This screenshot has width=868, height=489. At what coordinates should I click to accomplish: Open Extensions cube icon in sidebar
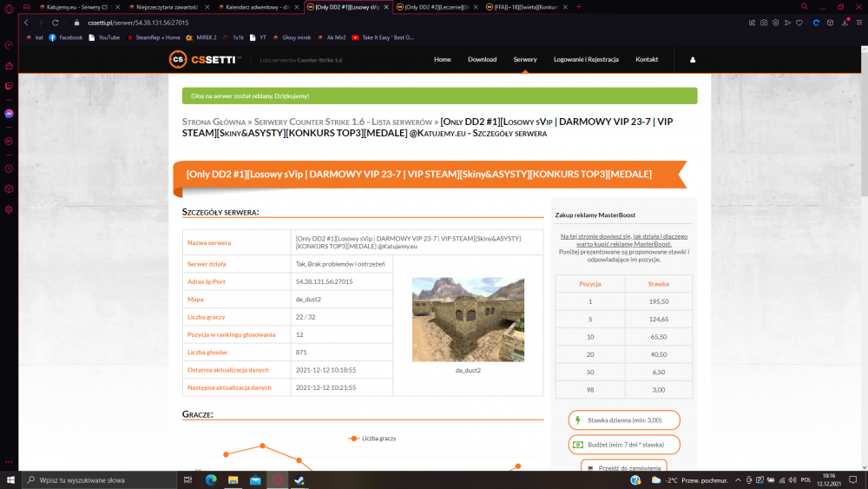click(9, 188)
